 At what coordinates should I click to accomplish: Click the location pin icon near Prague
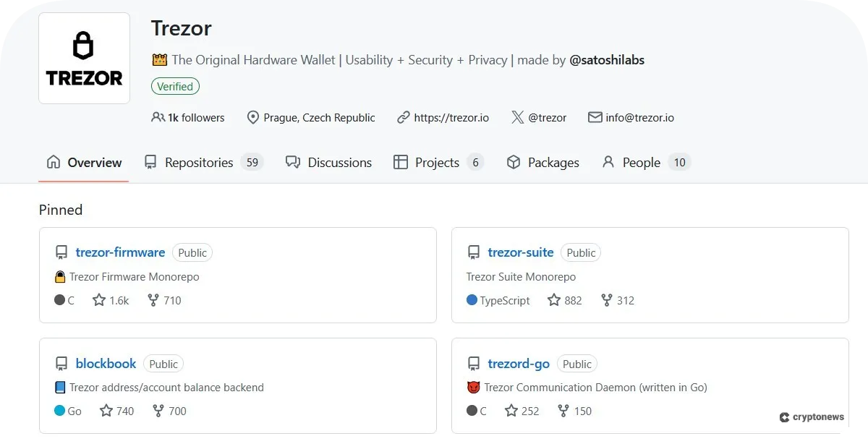tap(252, 117)
